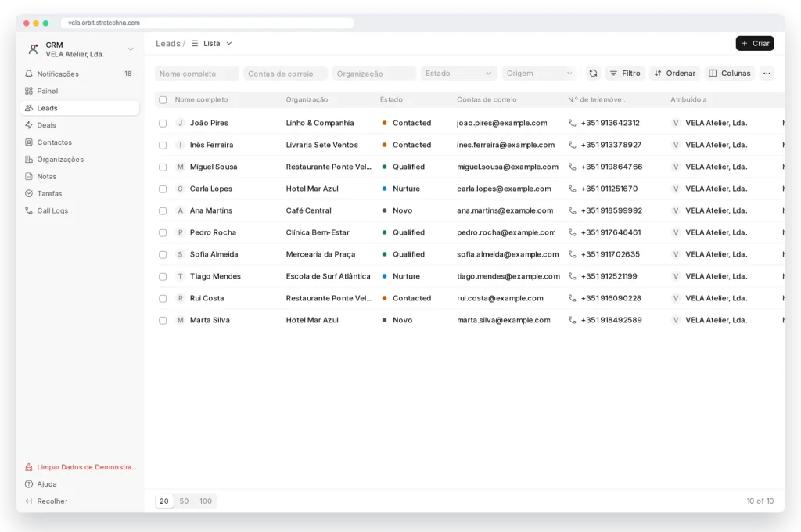Click the refresh icon in the toolbar
This screenshot has width=801, height=532.
[593, 73]
